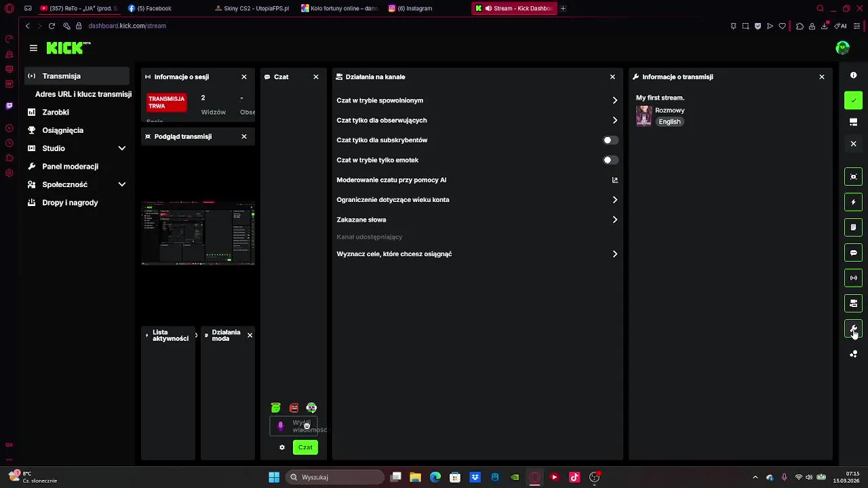Click the Rozmowy category thumbnail
This screenshot has width=868, height=488.
644,116
